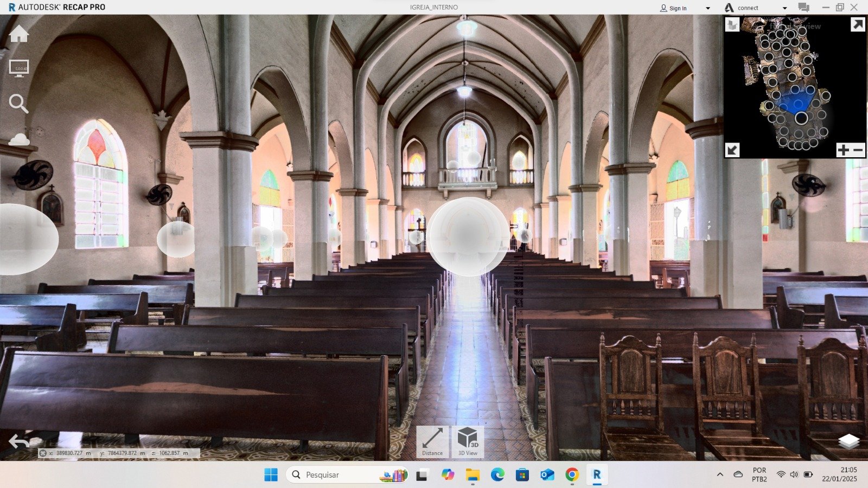Image resolution: width=868 pixels, height=488 pixels.
Task: Expand the Sign In dropdown arrow
Action: [x=707, y=8]
